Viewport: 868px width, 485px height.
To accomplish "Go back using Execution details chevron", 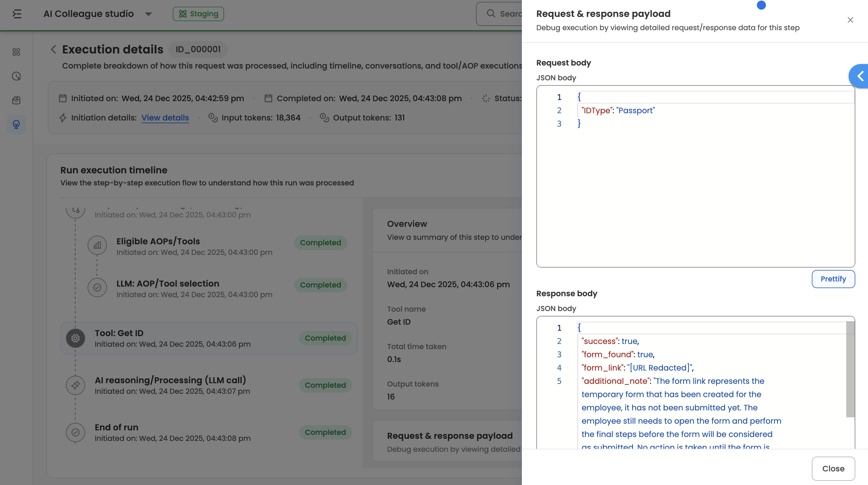I will click(53, 49).
